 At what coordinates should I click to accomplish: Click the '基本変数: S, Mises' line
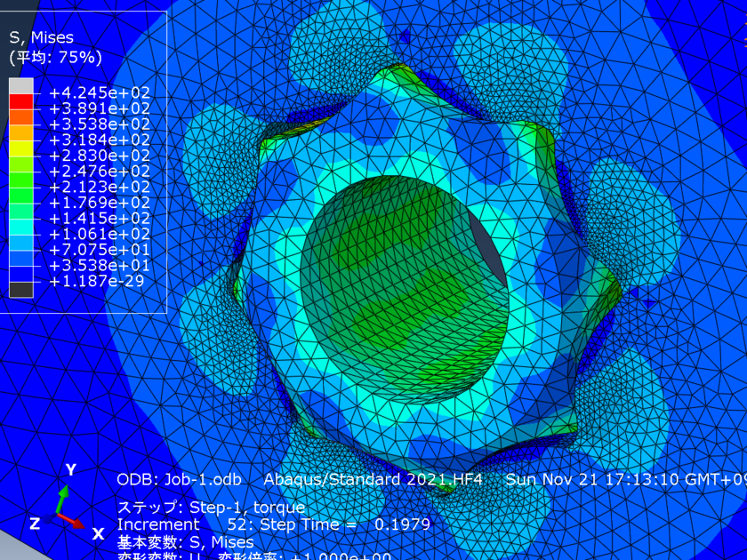click(x=185, y=542)
